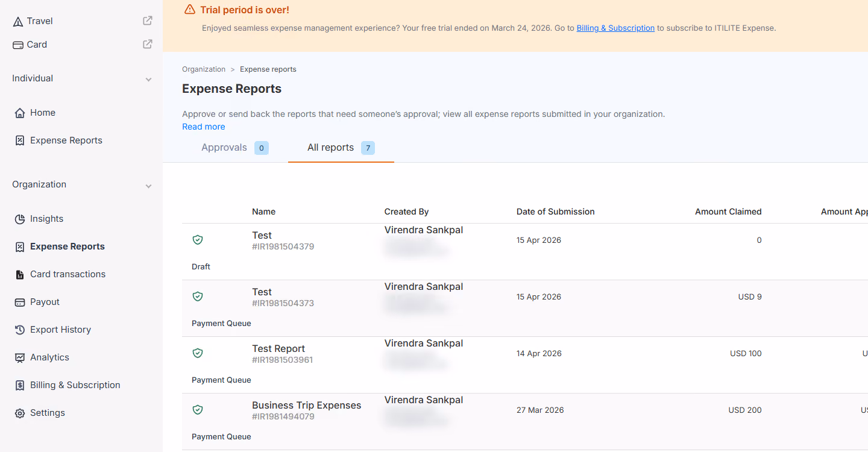Click the Analytics chart icon
The height and width of the screenshot is (452, 868).
tap(20, 357)
